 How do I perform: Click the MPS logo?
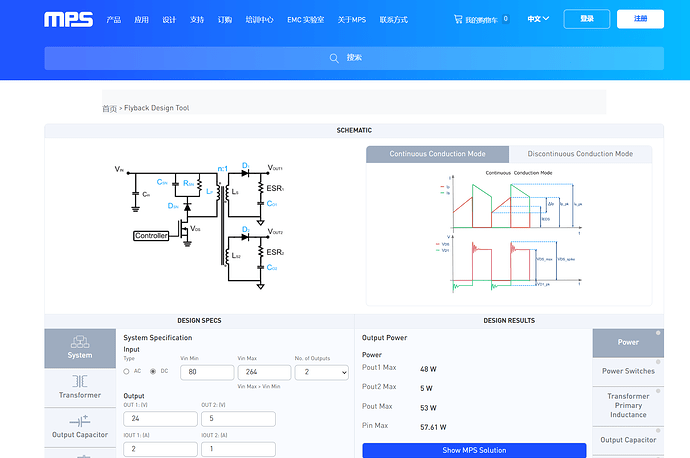coord(68,19)
